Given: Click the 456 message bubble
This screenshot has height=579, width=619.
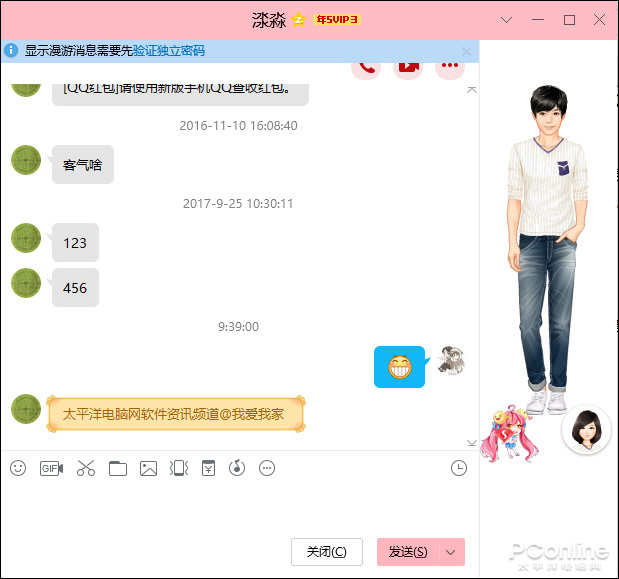Looking at the screenshot, I should (x=75, y=287).
